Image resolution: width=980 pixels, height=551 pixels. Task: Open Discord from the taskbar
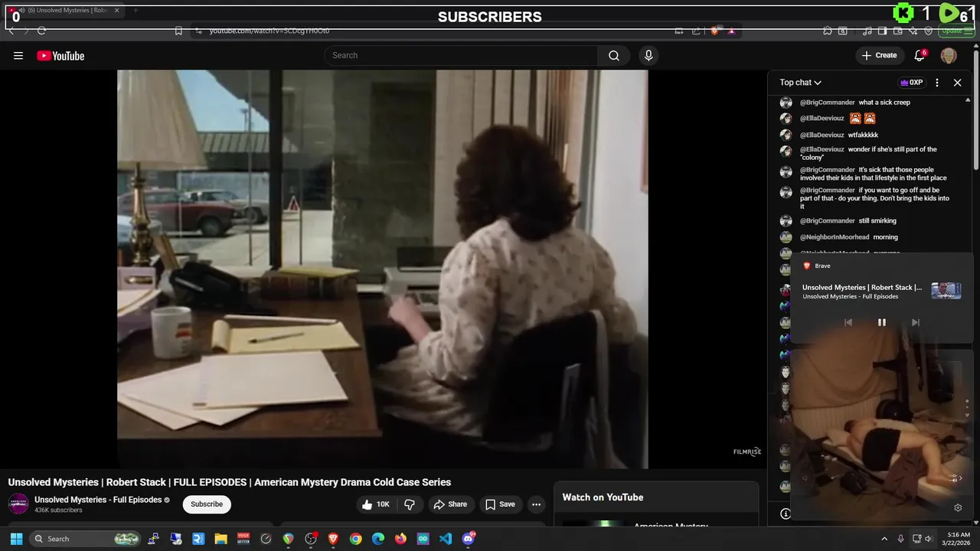coord(469,539)
